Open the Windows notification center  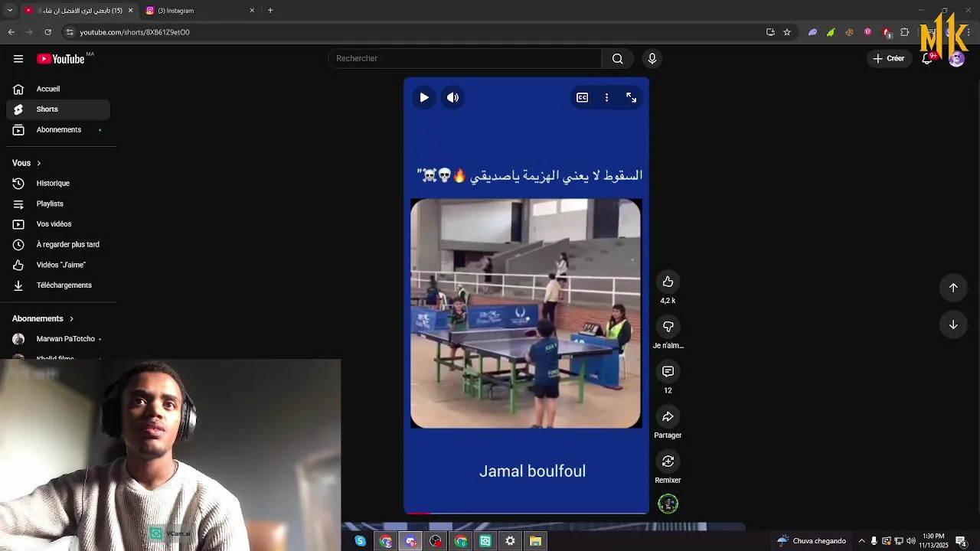pos(961,541)
